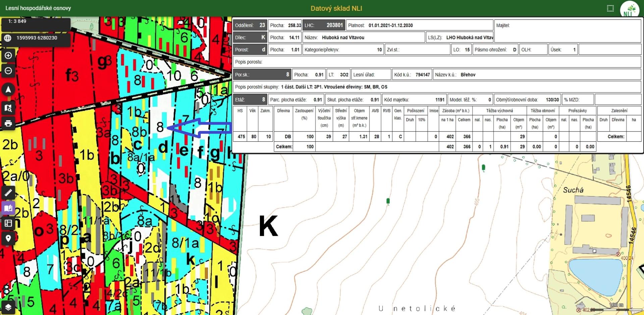Open the NLI logo in header
The height and width of the screenshot is (315, 644).
tap(629, 9)
